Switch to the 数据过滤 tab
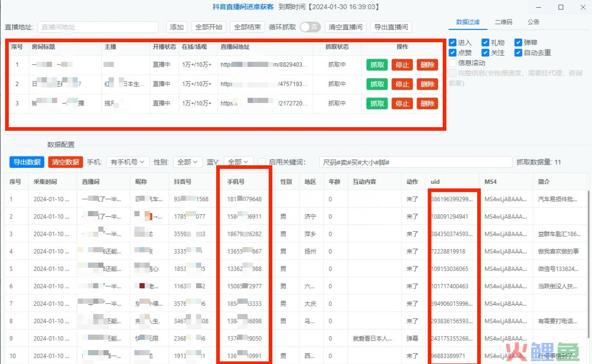 coord(468,22)
